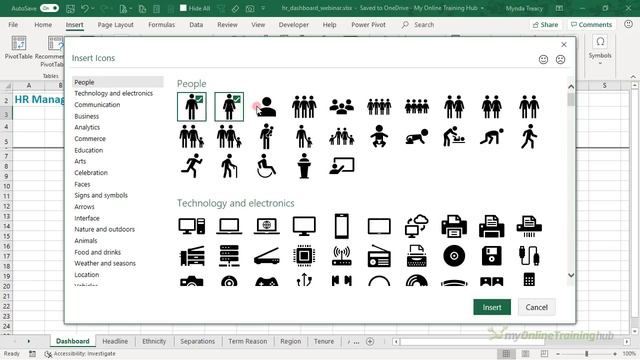Viewport: 640px width, 360px height.
Task: Choose the cloud sync computer icon
Action: (416, 226)
